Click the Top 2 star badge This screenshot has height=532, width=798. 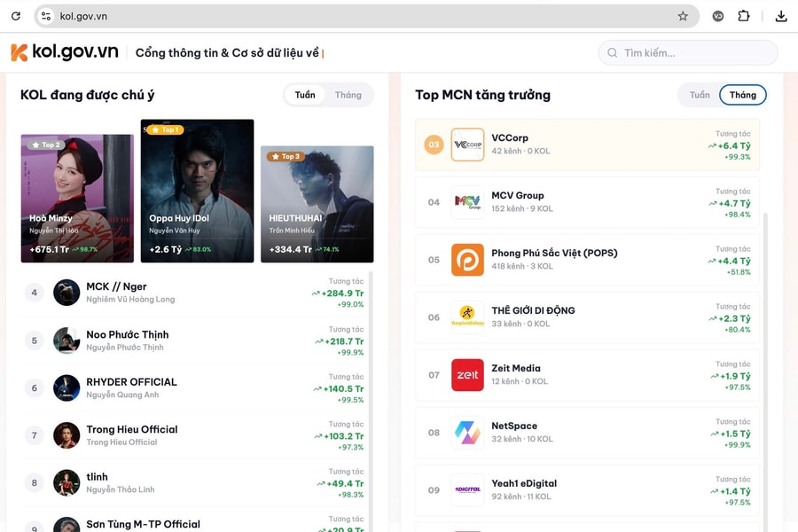pos(46,145)
